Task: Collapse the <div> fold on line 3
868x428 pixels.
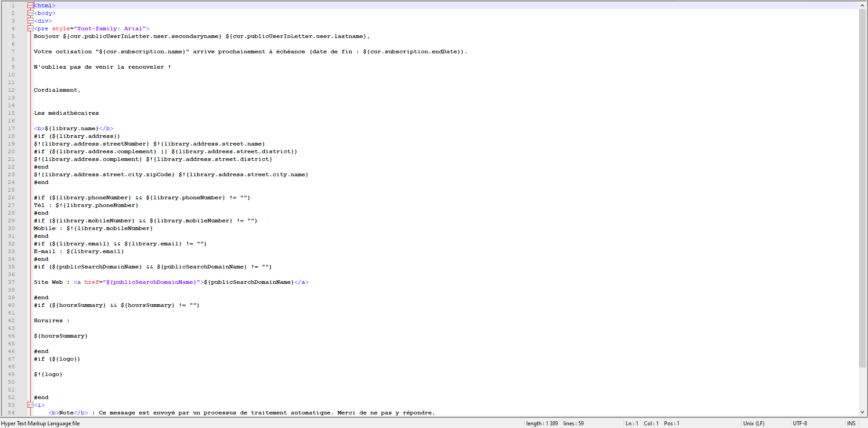Action: pos(30,20)
